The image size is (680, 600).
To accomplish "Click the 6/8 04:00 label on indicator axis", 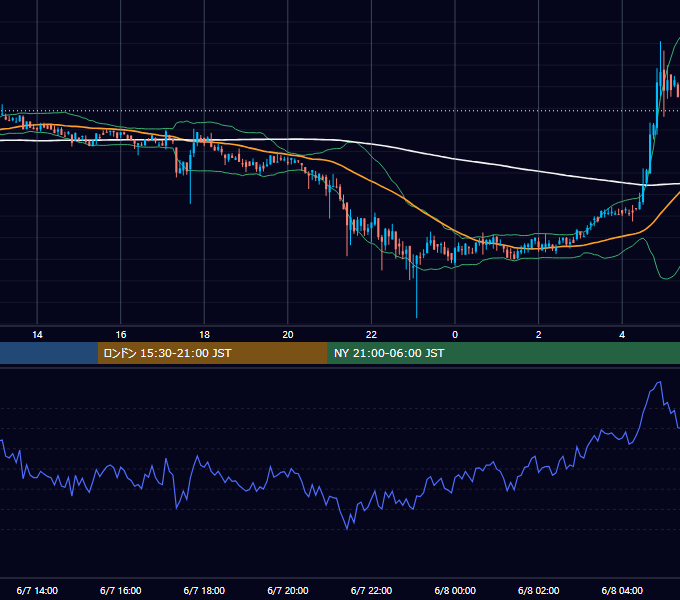I will [x=622, y=590].
